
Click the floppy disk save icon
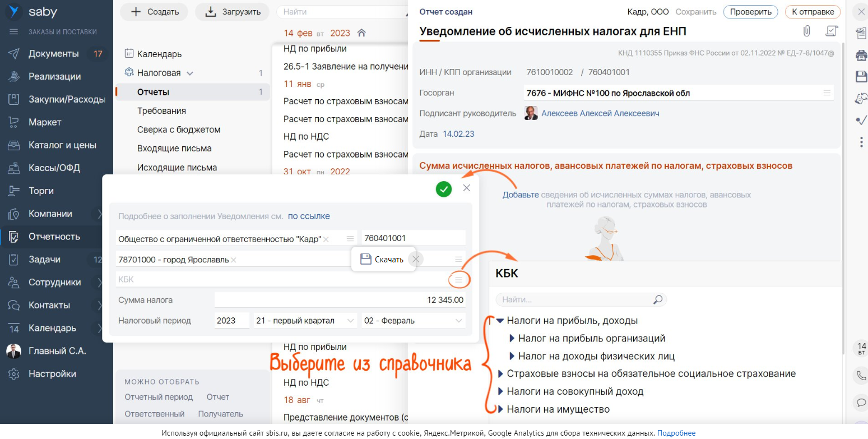tap(861, 76)
